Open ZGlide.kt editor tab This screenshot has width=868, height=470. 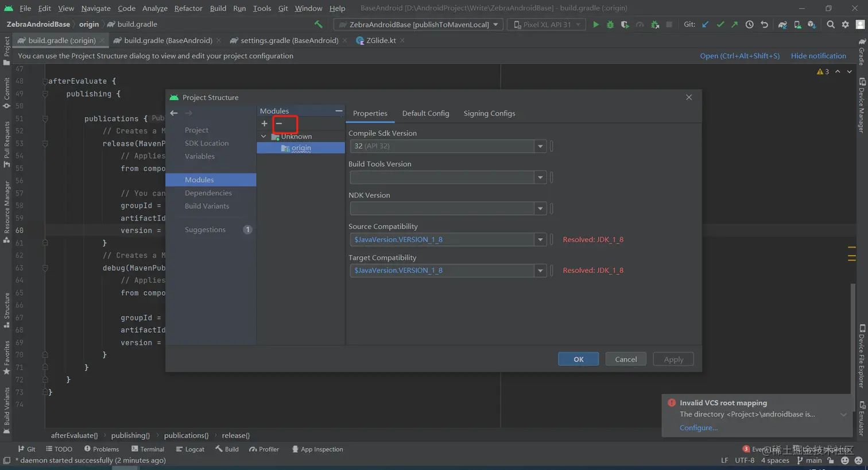[x=380, y=41]
